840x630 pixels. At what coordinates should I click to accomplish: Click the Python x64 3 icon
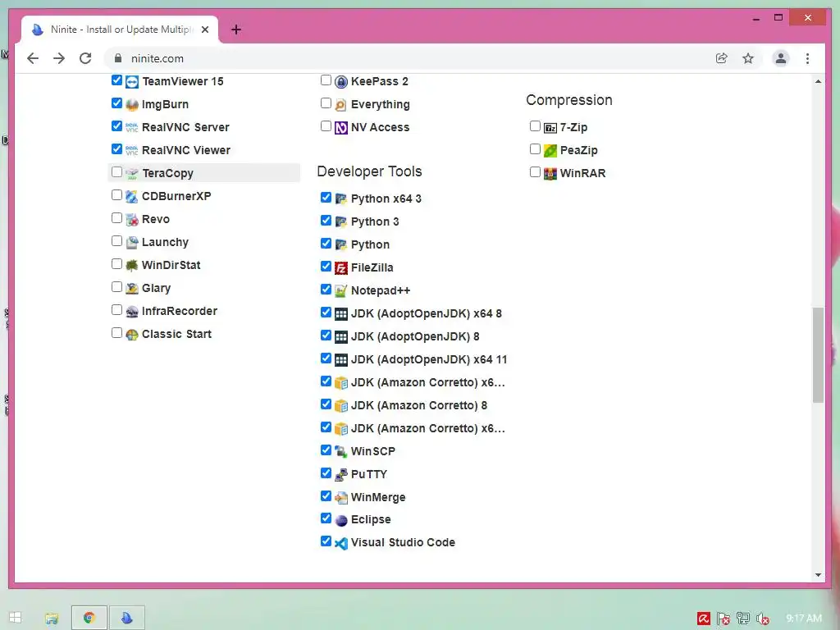click(341, 199)
